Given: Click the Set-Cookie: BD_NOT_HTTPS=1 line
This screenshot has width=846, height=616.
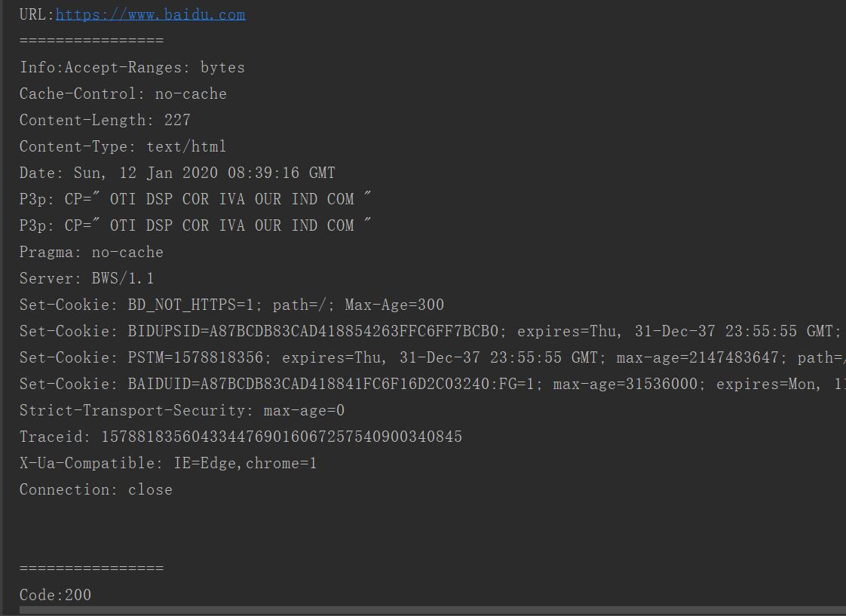Looking at the screenshot, I should point(232,305).
